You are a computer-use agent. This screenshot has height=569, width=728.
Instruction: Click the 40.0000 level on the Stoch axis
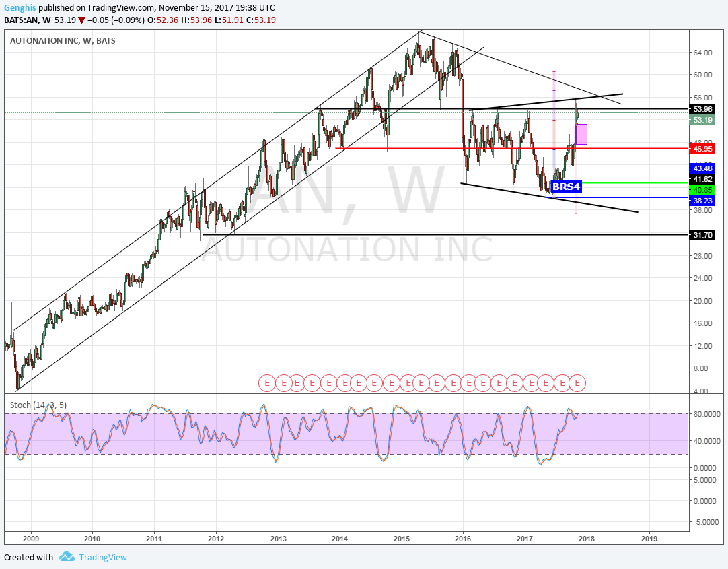point(706,441)
